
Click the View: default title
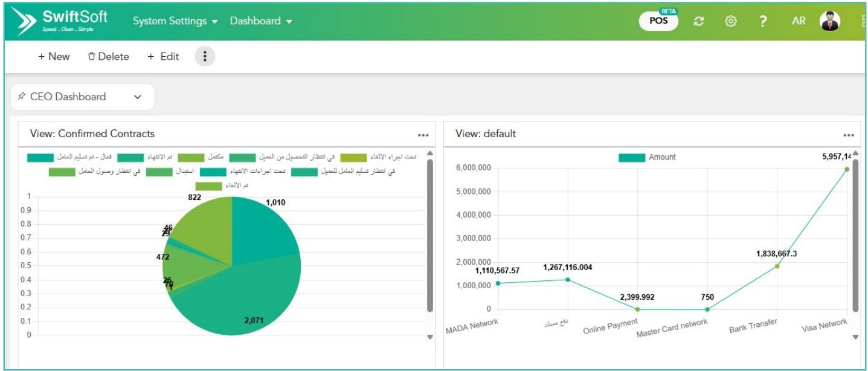pyautogui.click(x=486, y=134)
